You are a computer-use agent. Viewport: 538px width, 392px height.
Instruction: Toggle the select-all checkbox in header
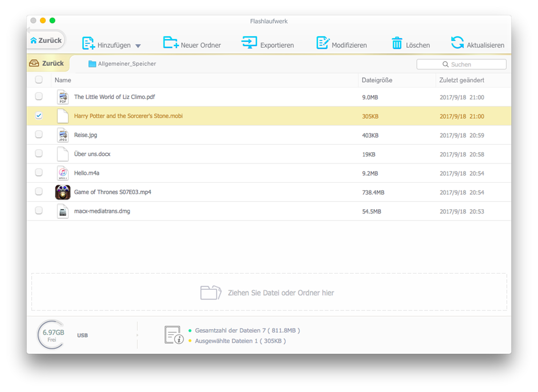pyautogui.click(x=39, y=80)
